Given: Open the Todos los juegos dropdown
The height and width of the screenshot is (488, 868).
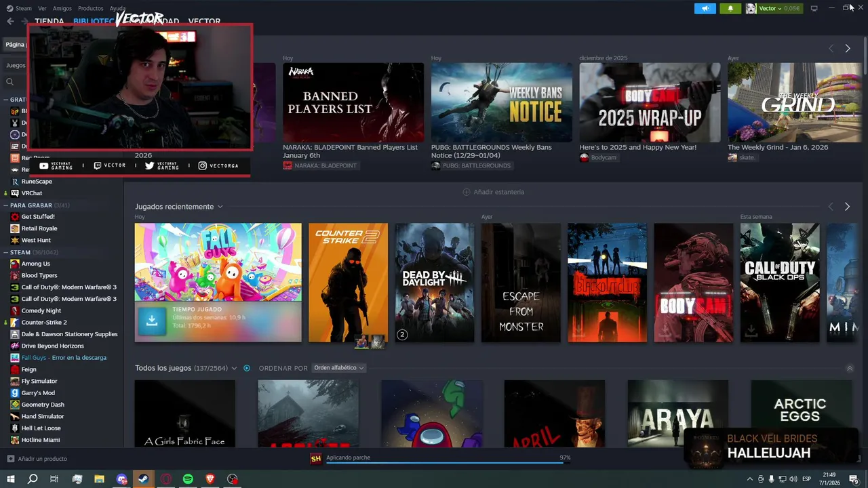Looking at the screenshot, I should coord(234,368).
